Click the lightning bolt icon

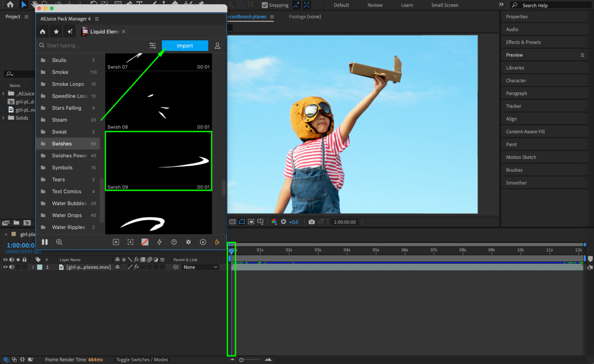160,242
